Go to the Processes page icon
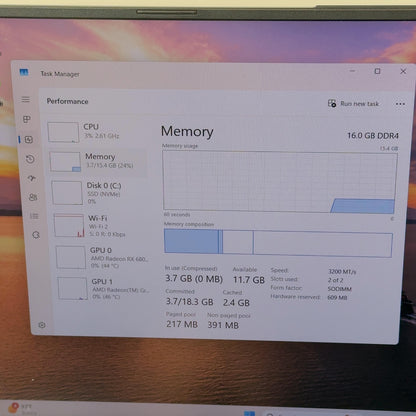The width and height of the screenshot is (416, 416). pyautogui.click(x=27, y=119)
